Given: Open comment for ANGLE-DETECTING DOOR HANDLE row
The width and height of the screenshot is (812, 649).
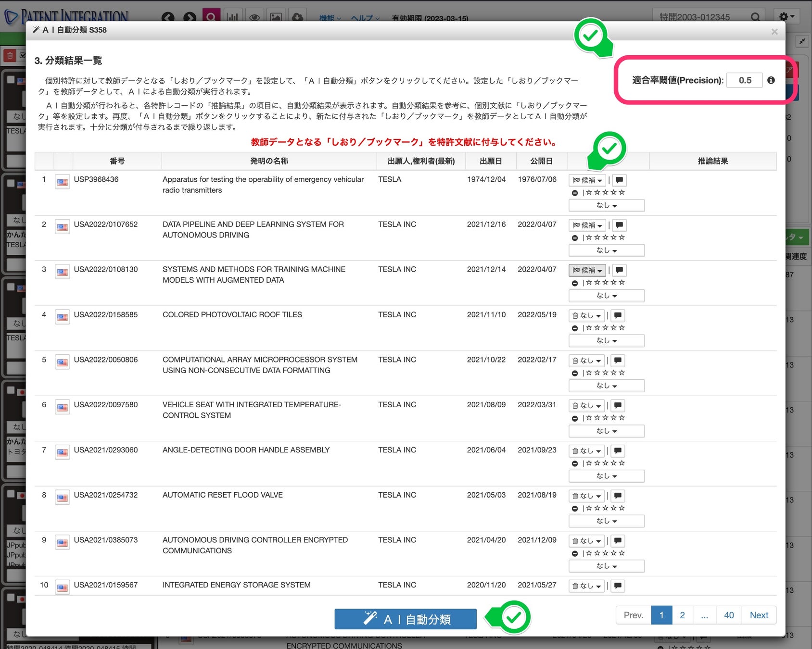Looking at the screenshot, I should coord(618,451).
